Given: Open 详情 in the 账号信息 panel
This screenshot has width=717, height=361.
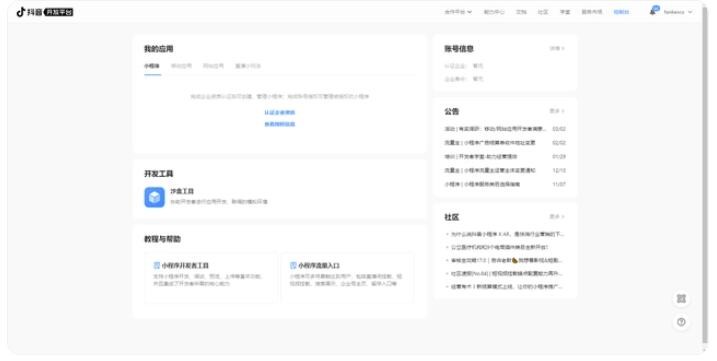Looking at the screenshot, I should point(557,48).
